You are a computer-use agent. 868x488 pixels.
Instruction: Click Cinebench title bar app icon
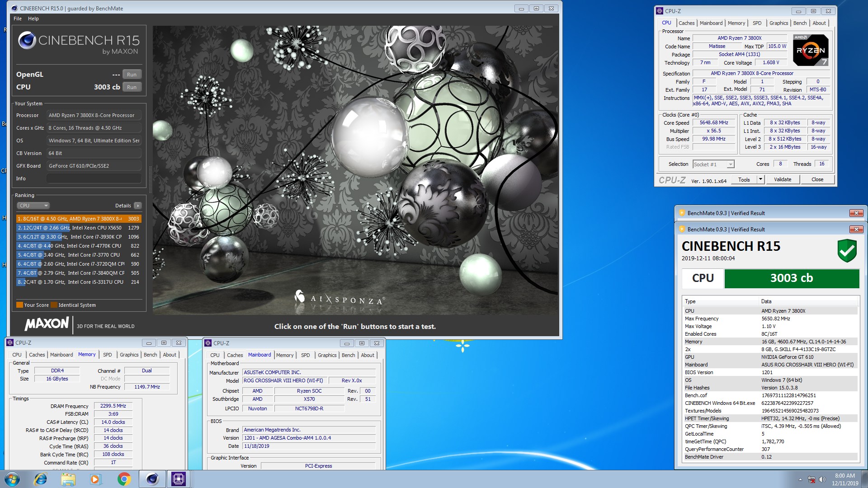click(14, 8)
